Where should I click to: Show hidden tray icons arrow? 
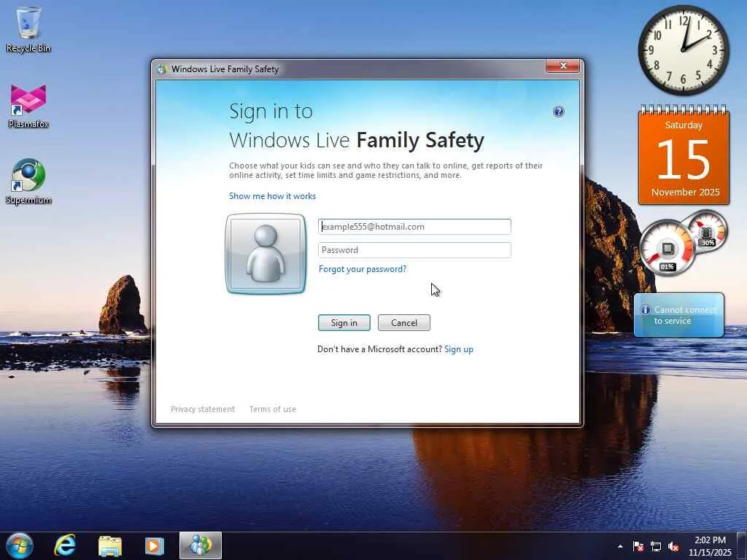click(x=620, y=546)
